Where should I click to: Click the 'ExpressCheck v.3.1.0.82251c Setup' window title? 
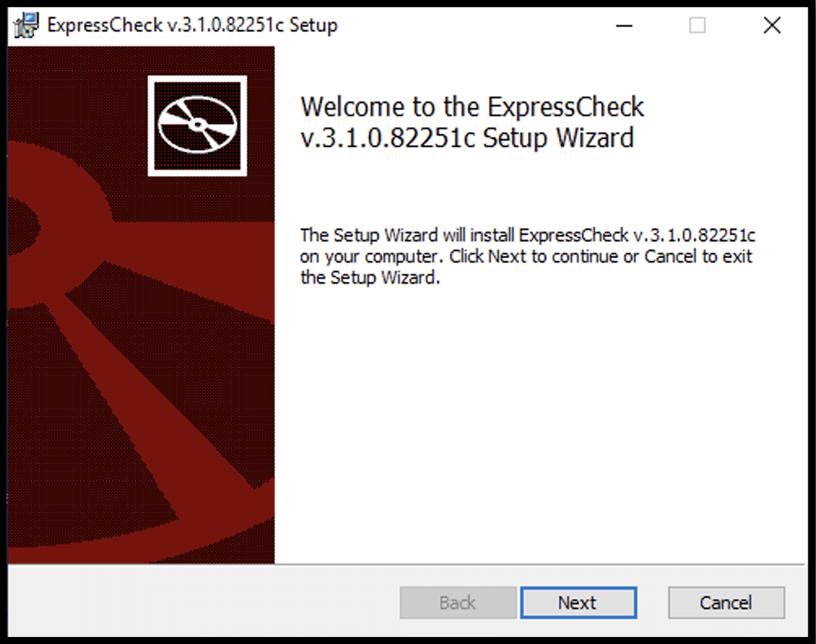coord(193,26)
